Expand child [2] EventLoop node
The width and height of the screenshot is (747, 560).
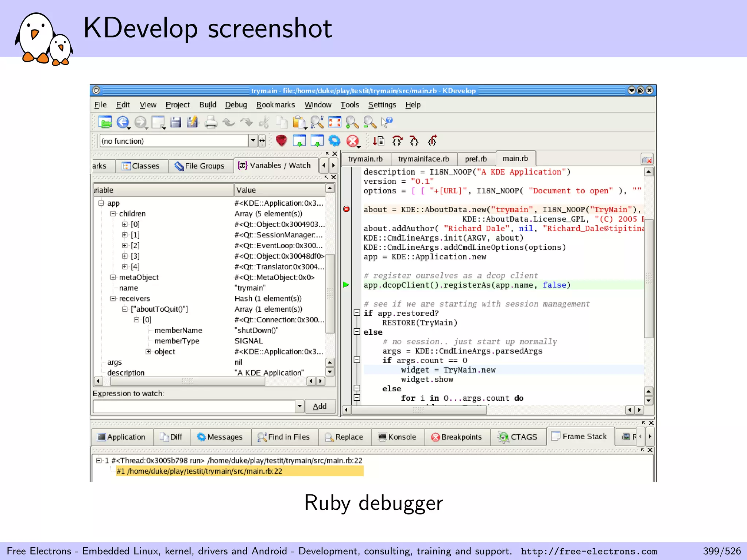(x=125, y=245)
